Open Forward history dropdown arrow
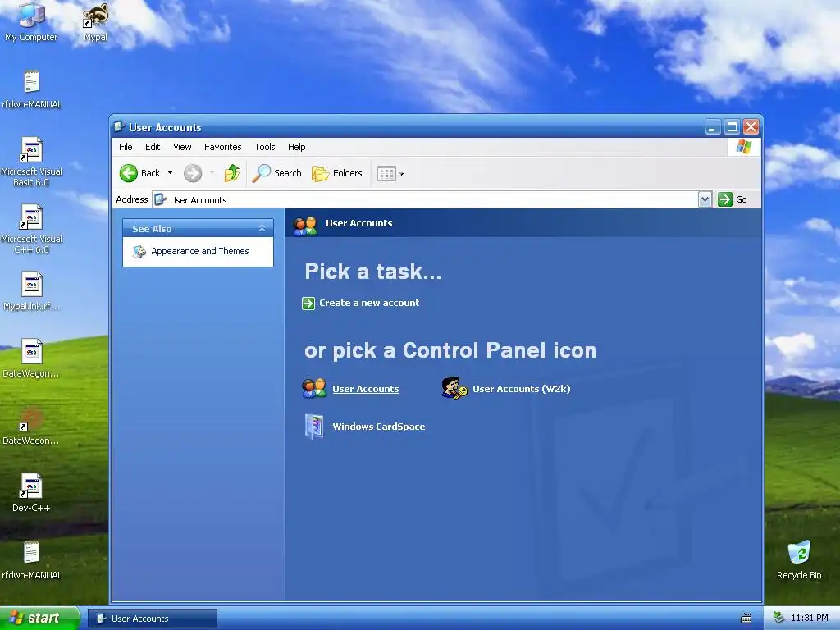840x630 pixels. [212, 173]
